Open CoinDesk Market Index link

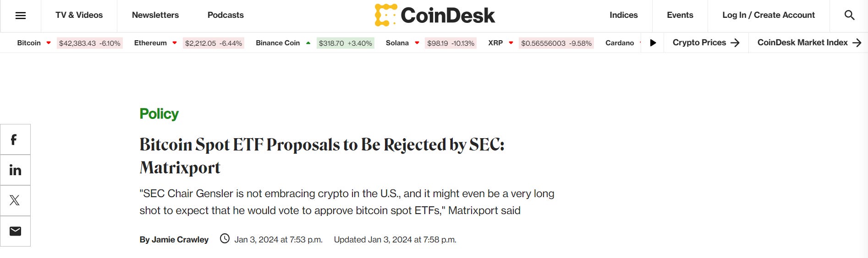(809, 43)
